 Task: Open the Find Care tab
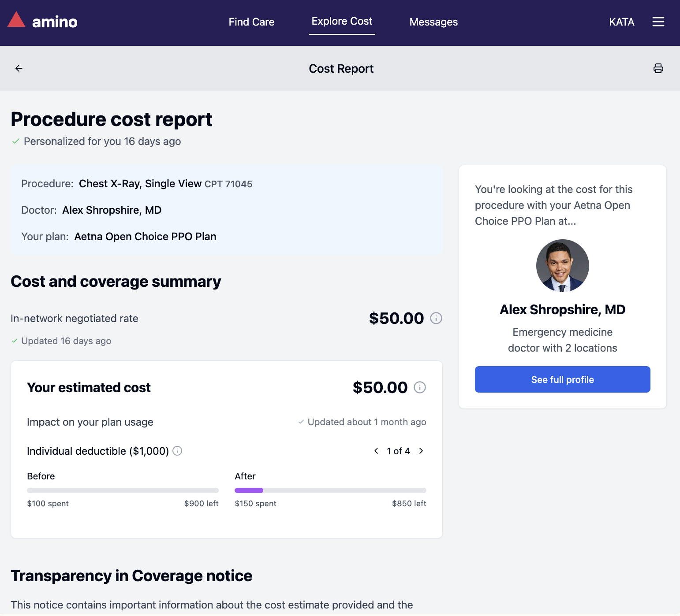[251, 22]
